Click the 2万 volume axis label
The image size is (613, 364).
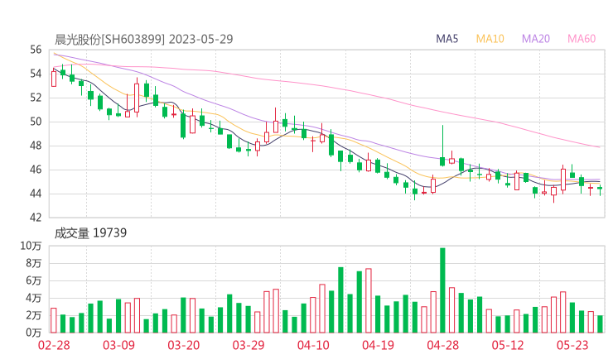tap(34, 315)
